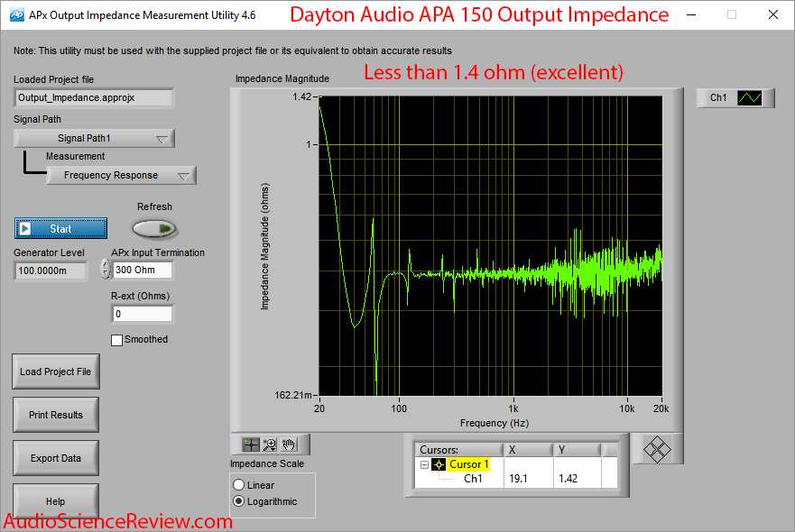Click the Generator Level field

51,271
